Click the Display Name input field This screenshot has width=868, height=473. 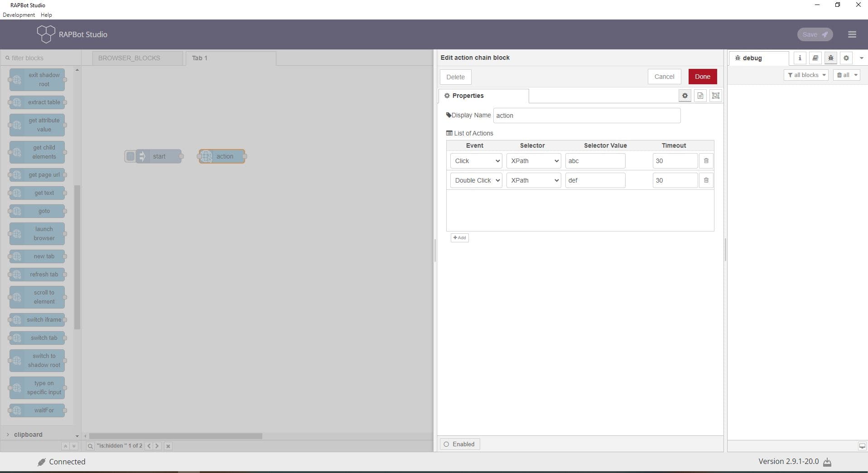pos(587,116)
